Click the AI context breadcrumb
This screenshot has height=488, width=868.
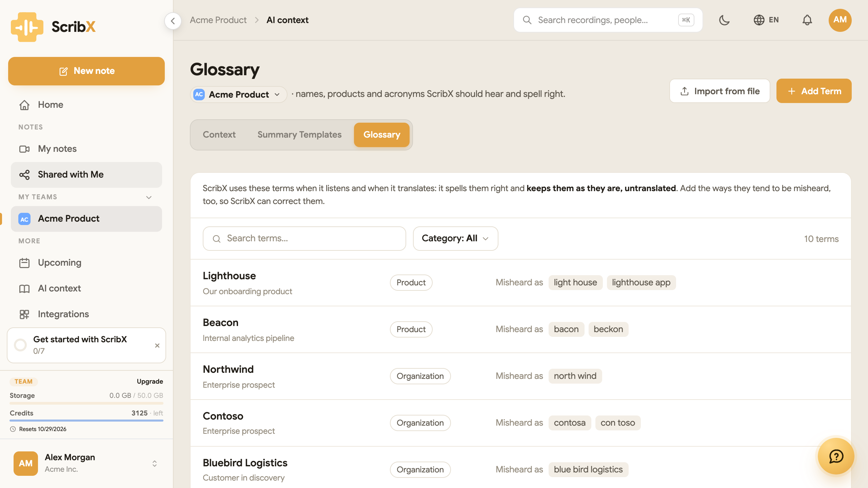click(x=288, y=20)
